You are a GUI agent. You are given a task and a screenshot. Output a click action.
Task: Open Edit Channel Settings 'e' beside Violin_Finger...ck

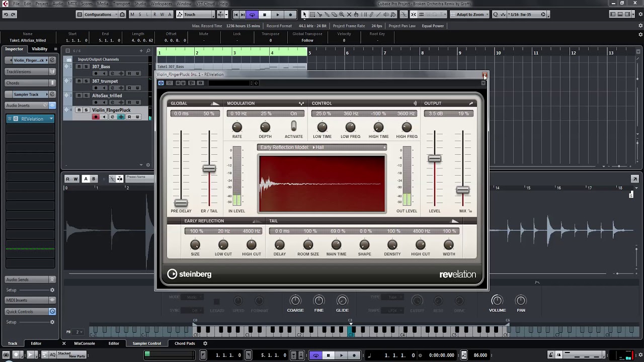52,60
